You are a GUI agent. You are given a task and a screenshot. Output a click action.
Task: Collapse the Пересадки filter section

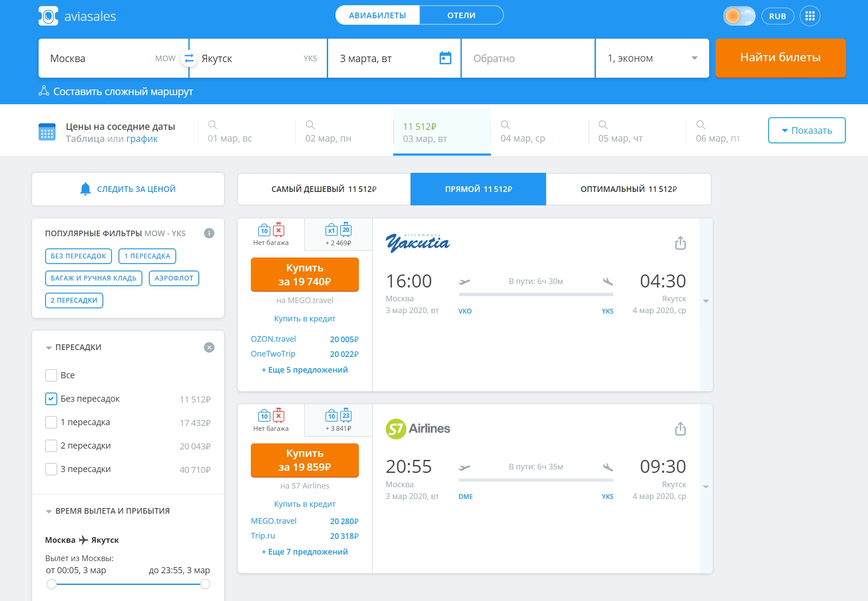49,348
